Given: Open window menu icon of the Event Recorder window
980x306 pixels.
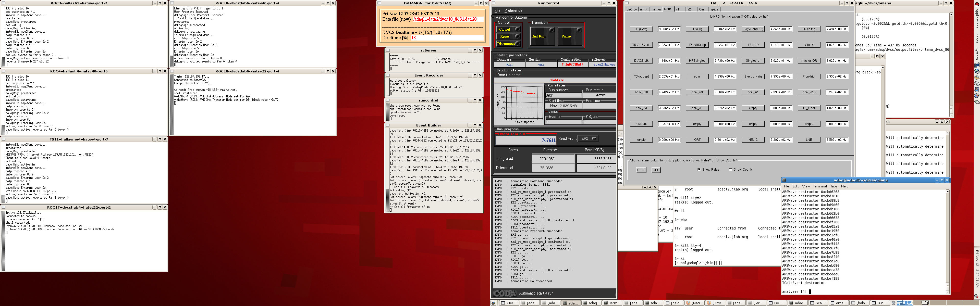Looking at the screenshot, I should pyautogui.click(x=388, y=75).
